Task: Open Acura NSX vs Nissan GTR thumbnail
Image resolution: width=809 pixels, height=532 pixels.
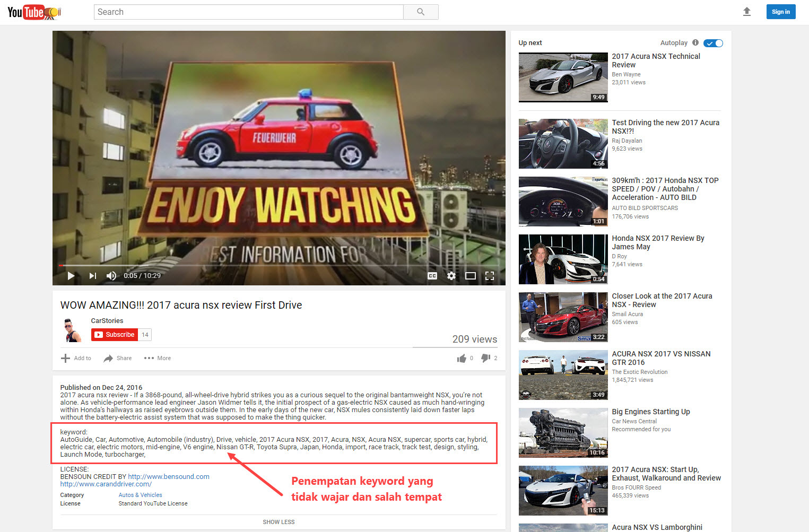Action: point(563,375)
